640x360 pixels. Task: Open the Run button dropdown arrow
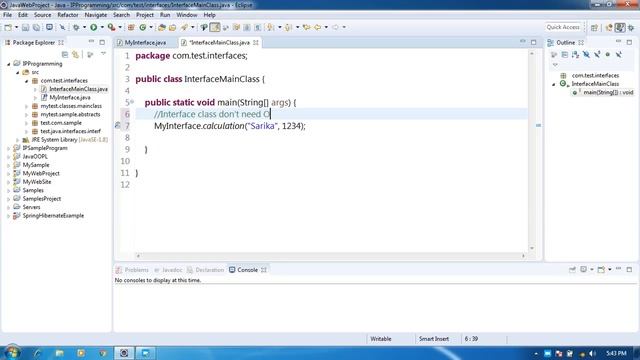tap(102, 27)
